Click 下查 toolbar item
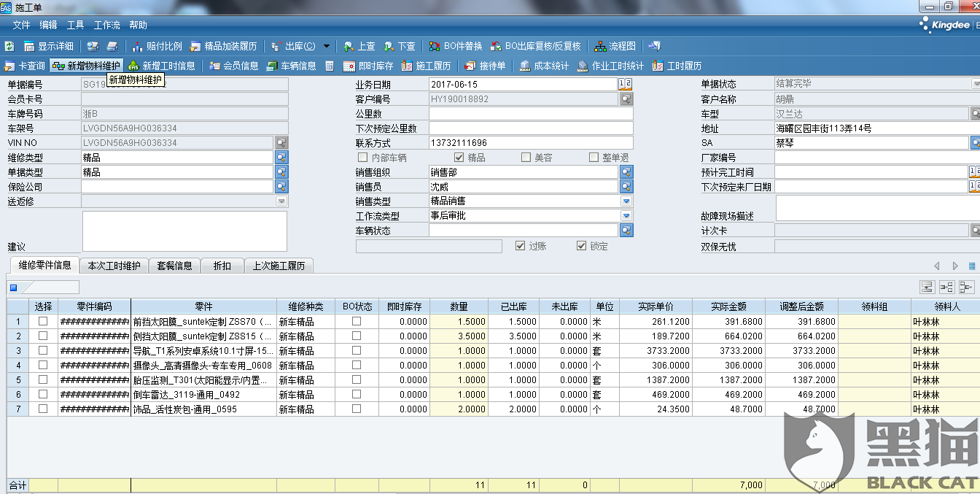Image resolution: width=980 pixels, height=494 pixels. [x=400, y=46]
